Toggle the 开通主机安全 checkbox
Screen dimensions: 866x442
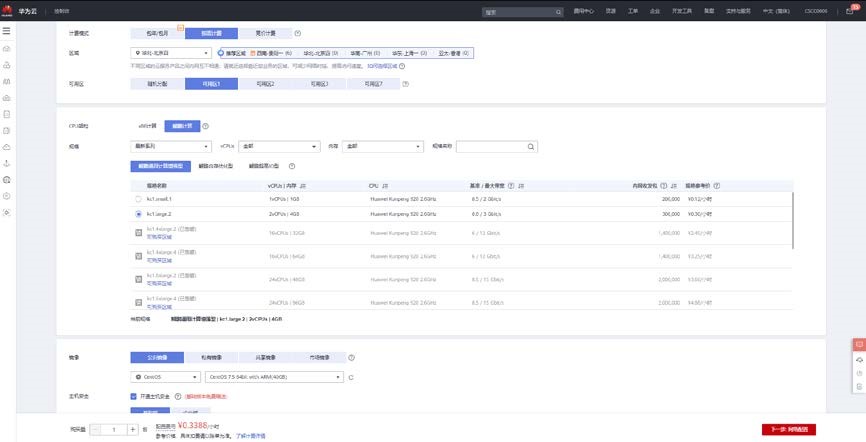pyautogui.click(x=134, y=396)
